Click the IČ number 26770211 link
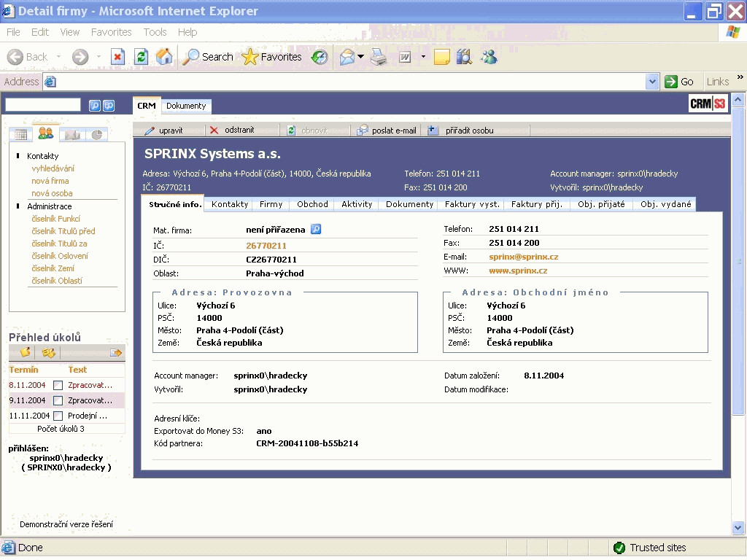Viewport: 747px width, 560px height. coord(266,246)
